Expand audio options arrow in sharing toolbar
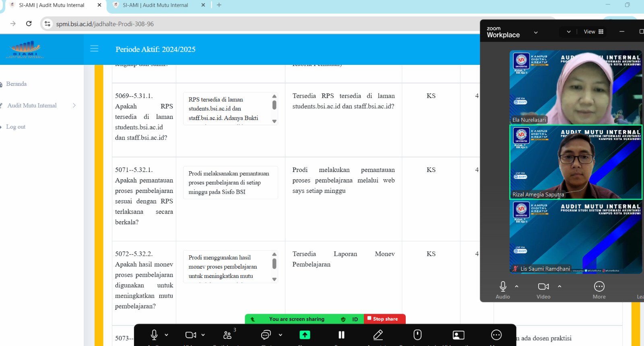 (x=167, y=335)
